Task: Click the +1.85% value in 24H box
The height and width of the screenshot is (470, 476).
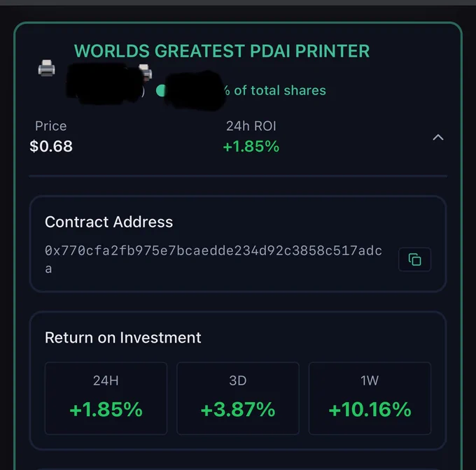Action: coord(106,409)
